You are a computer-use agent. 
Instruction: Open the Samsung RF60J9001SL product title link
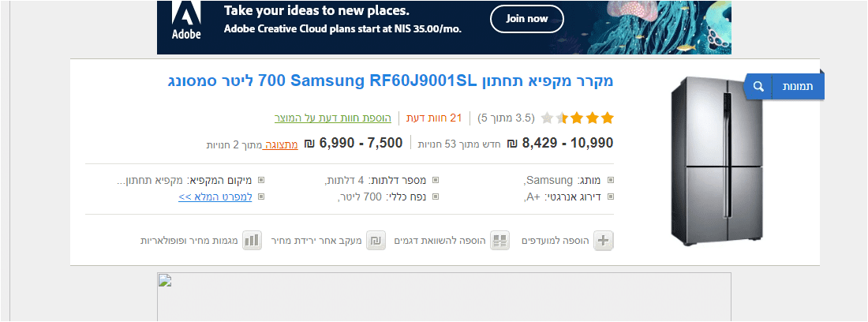(390, 81)
